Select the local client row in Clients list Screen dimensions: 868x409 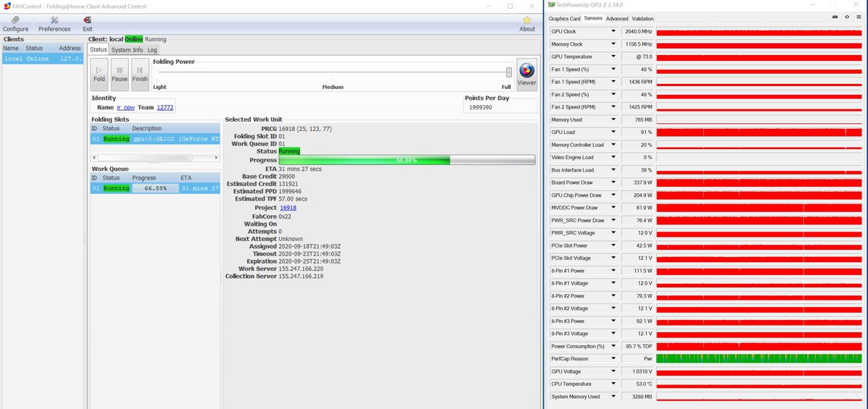click(x=42, y=59)
